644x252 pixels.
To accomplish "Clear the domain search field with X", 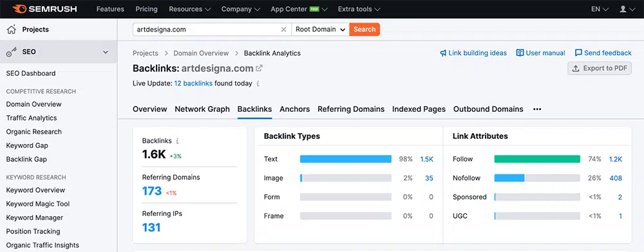I will [x=283, y=30].
